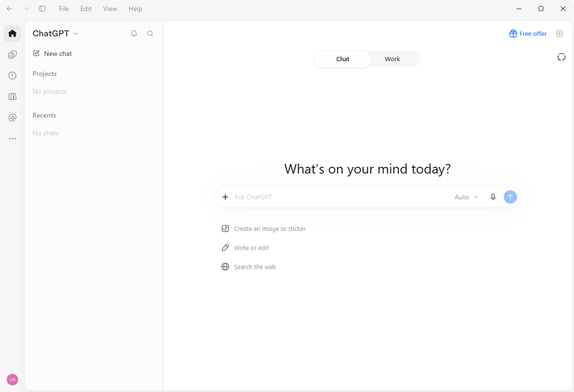Toggle the sidebar panel icon
The width and height of the screenshot is (574, 392).
[x=42, y=9]
